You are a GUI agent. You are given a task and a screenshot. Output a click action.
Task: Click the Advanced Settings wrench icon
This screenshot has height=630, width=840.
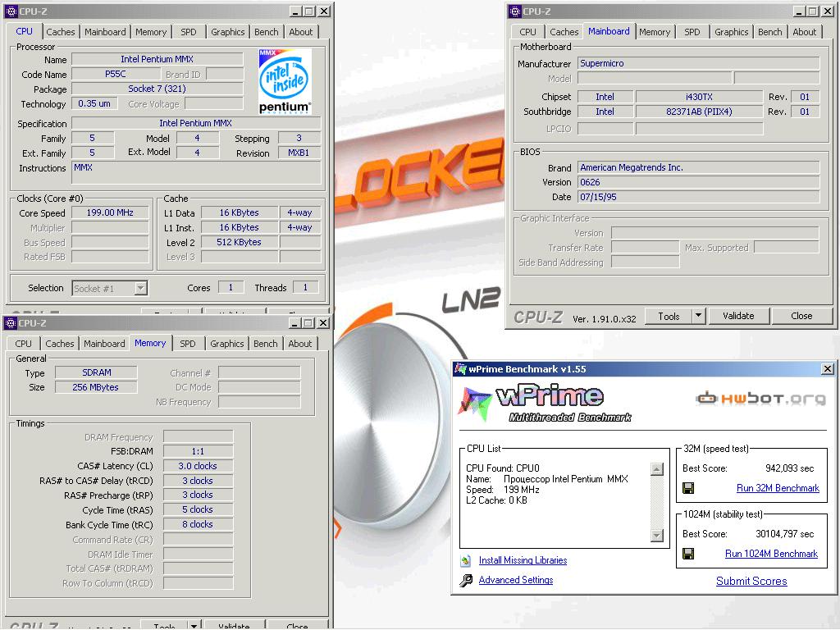[x=466, y=580]
